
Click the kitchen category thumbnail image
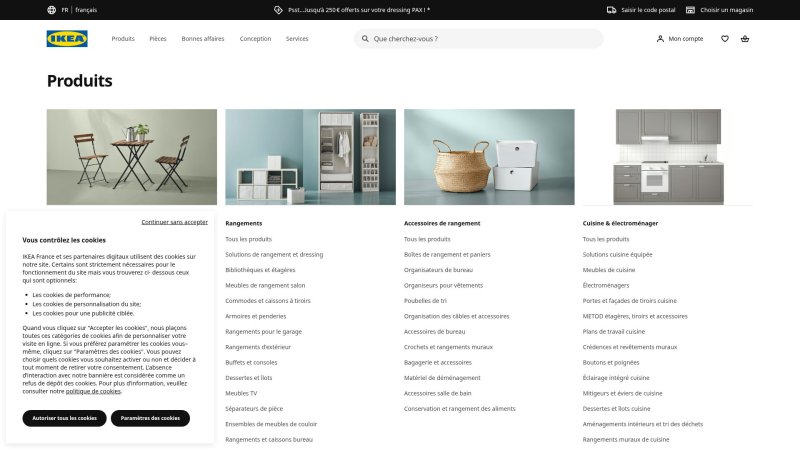[667, 156]
